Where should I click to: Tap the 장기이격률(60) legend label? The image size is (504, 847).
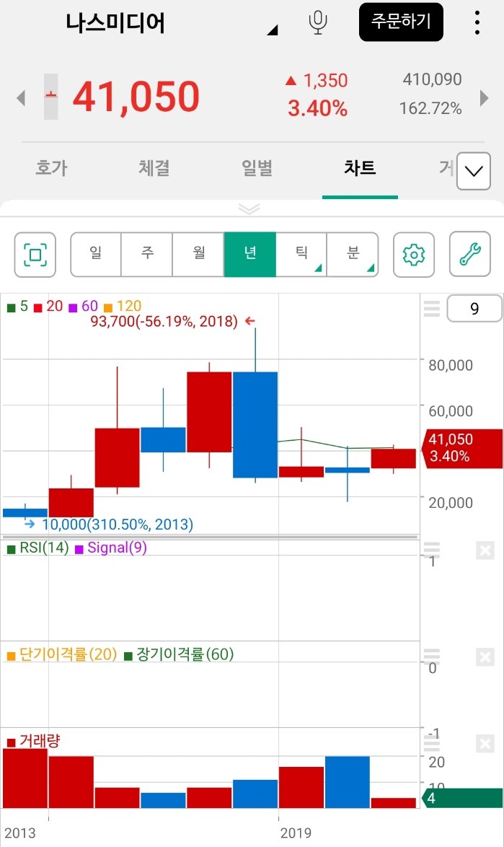tap(185, 654)
